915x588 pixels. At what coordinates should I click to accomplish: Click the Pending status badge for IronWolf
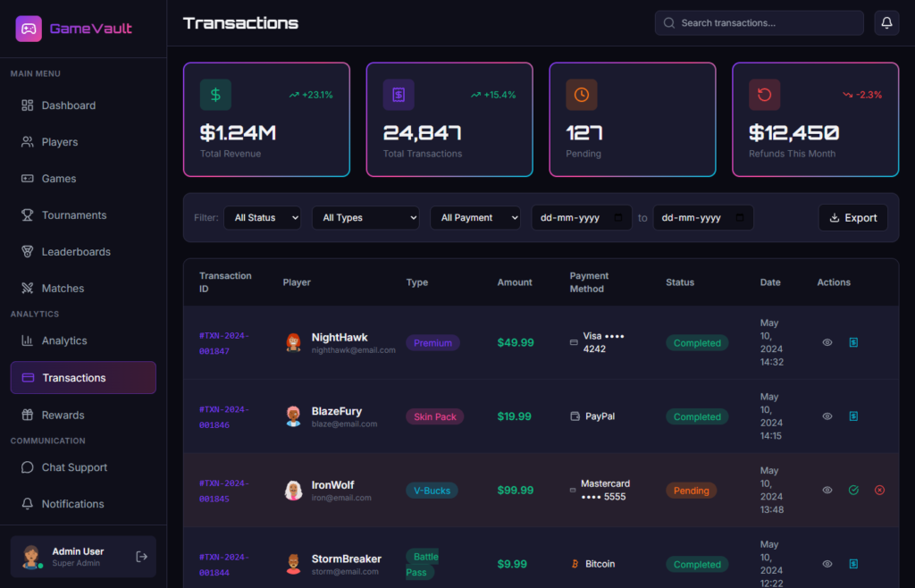[691, 491]
